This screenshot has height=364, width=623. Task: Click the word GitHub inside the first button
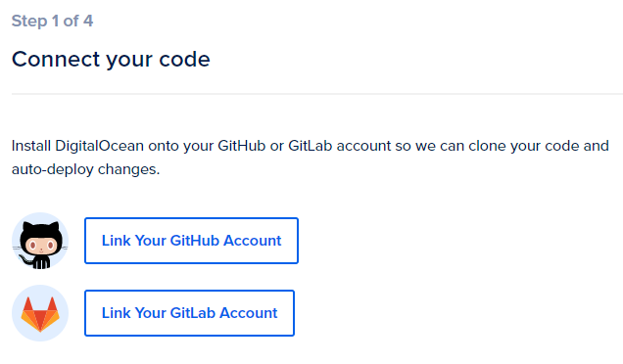(x=195, y=241)
